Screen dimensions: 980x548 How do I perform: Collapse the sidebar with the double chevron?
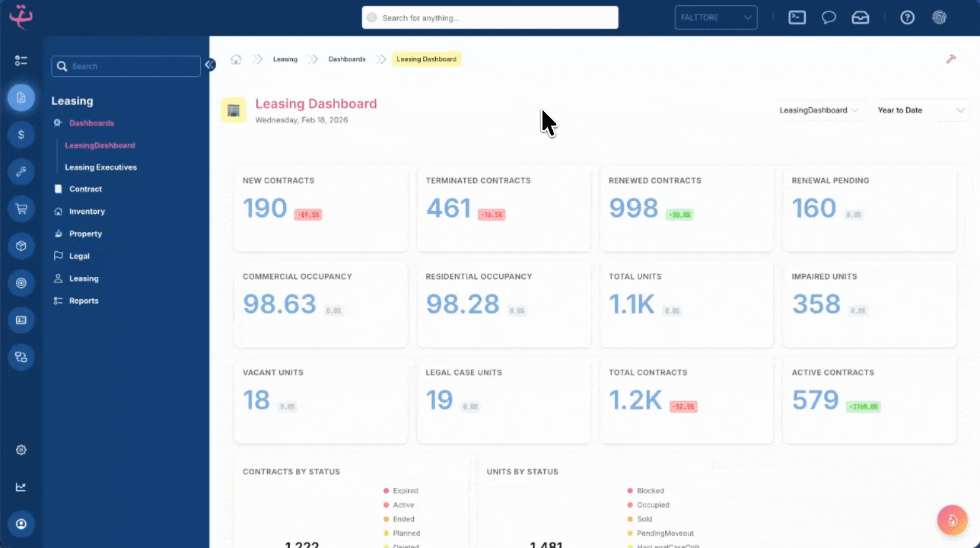click(x=210, y=65)
